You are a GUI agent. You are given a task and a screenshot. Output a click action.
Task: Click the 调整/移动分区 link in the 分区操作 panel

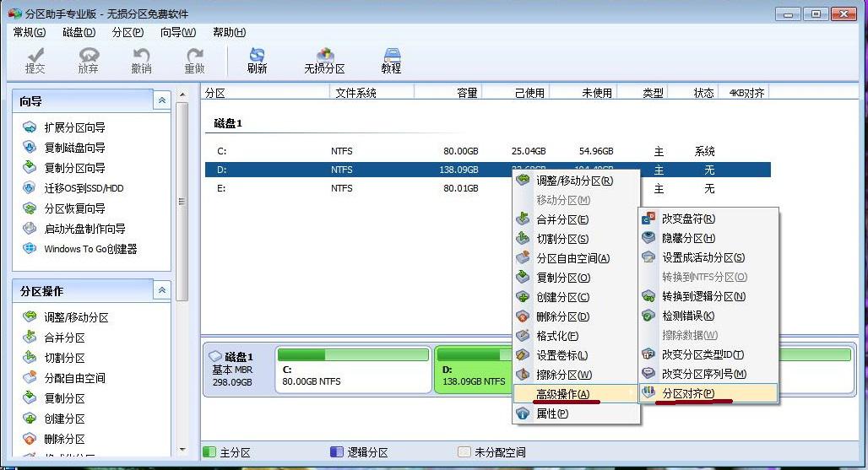76,317
